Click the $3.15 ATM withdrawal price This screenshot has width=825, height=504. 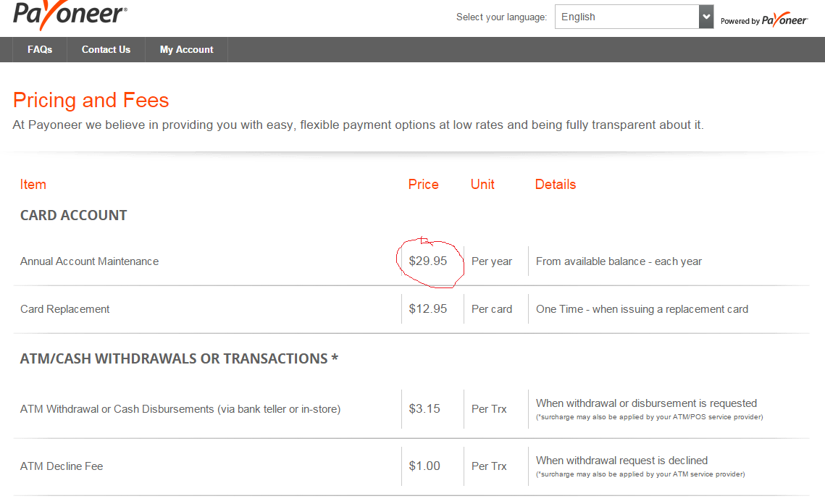[424, 409]
